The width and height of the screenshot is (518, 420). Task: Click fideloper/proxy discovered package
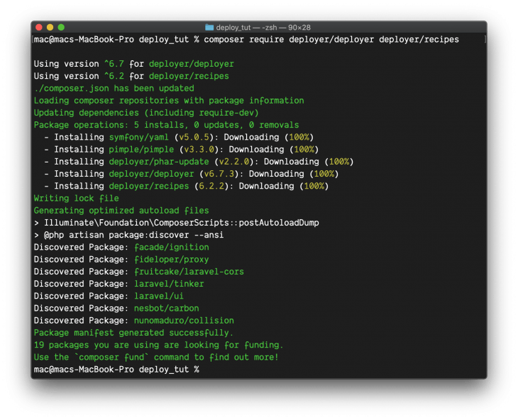[x=172, y=260]
